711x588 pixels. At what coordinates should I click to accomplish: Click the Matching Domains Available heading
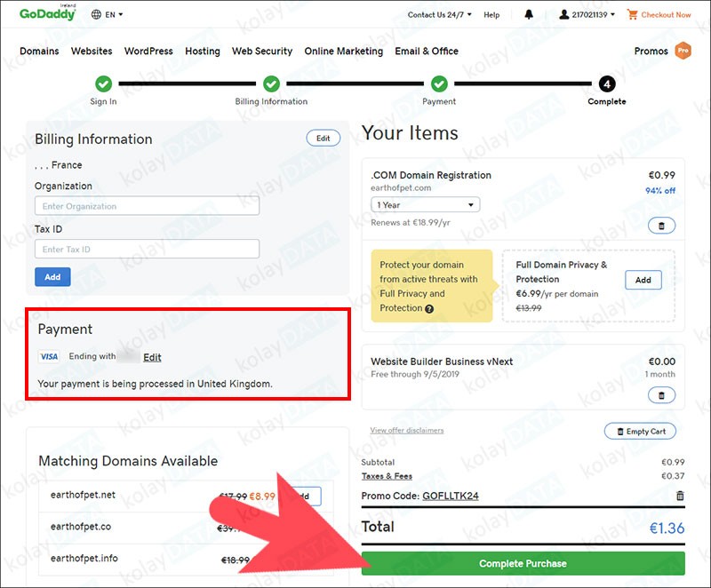[128, 461]
